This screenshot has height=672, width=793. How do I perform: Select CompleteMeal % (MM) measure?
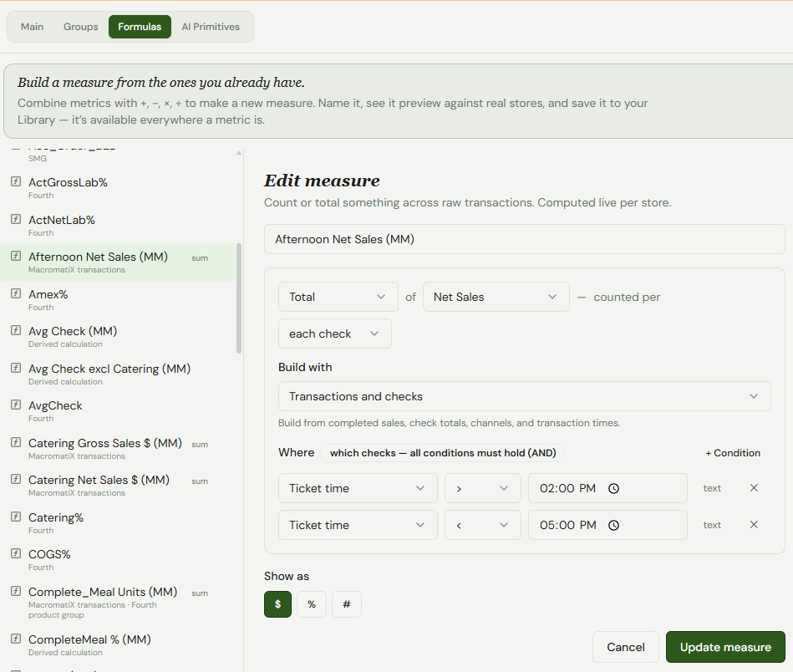click(x=118, y=645)
